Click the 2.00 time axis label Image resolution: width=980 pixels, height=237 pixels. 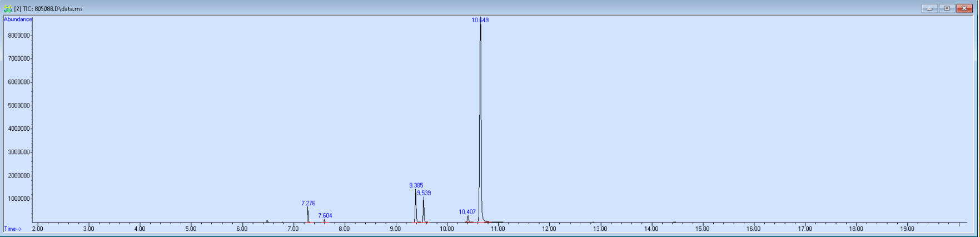[x=37, y=229]
